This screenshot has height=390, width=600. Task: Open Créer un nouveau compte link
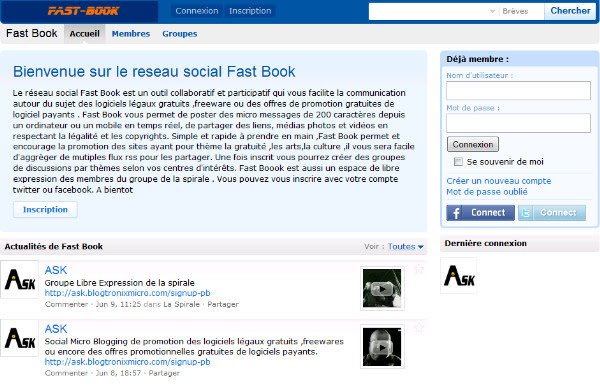tap(499, 181)
